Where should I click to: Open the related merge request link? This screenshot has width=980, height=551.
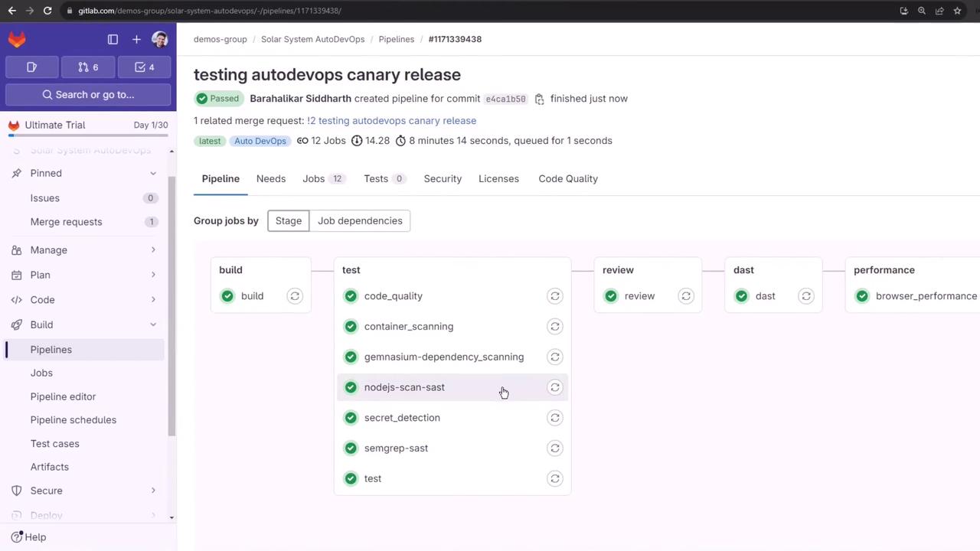392,121
